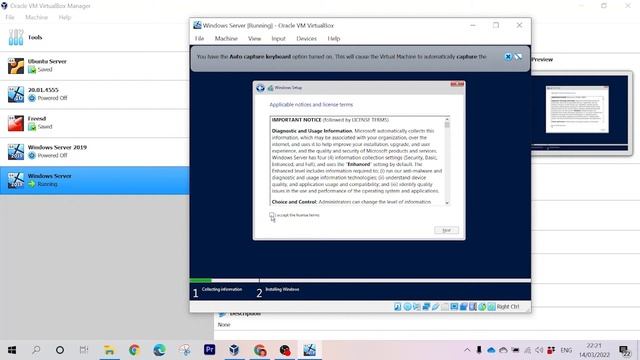
Task: Click the hard disk indicator in VM status bar
Action: pos(398,307)
